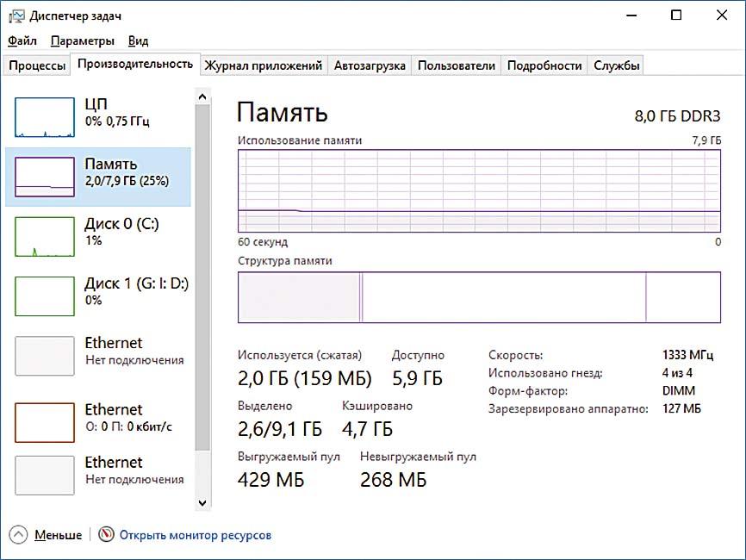Open the Параметры menu
This screenshot has height=560, width=746.
pyautogui.click(x=82, y=40)
